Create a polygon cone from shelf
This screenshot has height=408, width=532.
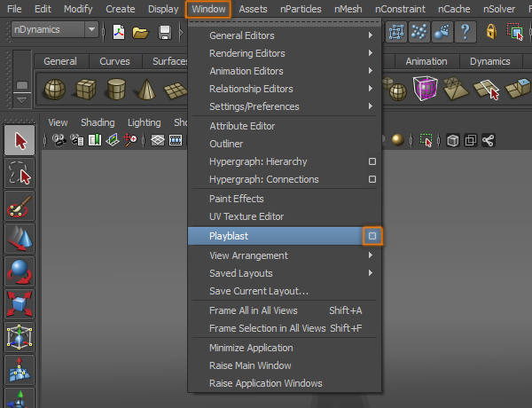point(145,90)
